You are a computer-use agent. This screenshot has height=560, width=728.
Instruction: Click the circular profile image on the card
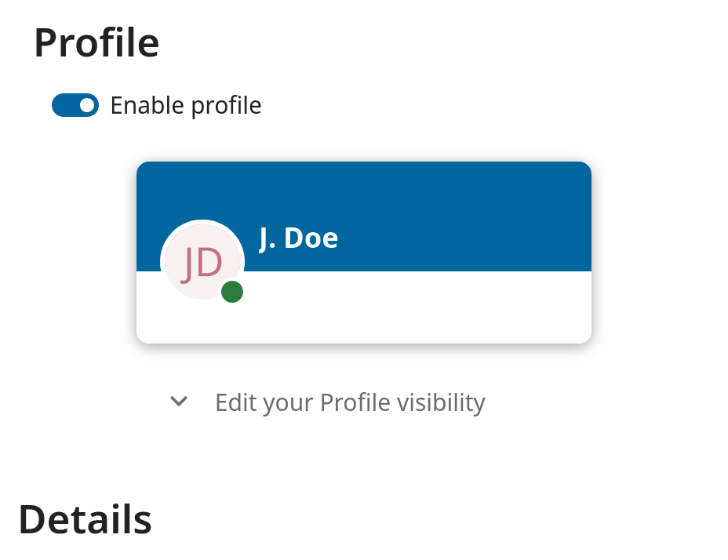point(202,261)
